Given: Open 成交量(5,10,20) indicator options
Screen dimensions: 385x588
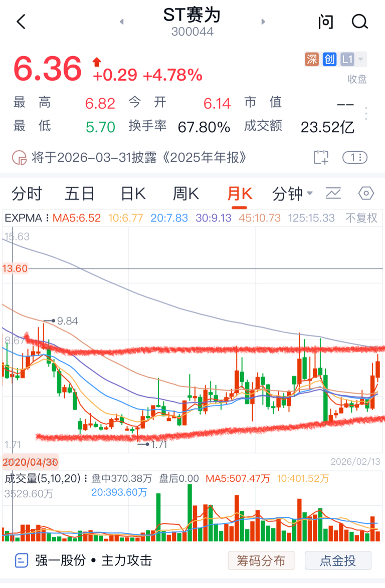Looking at the screenshot, I should 47,478.
